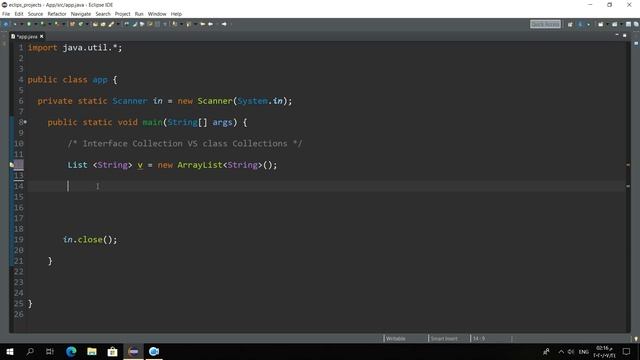Open the Refactor menu

click(x=57, y=14)
